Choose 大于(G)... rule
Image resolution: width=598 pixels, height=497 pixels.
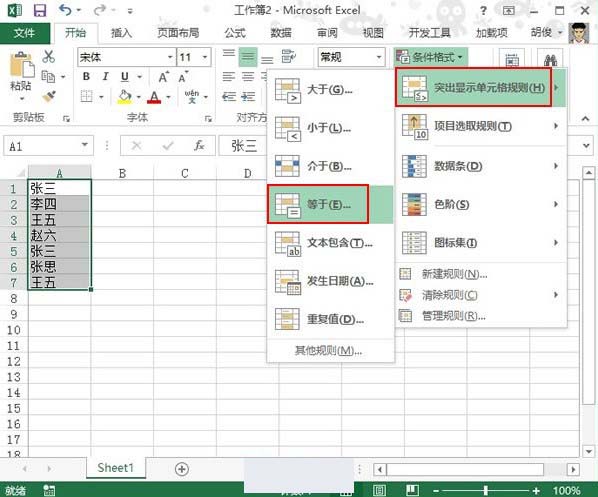point(330,90)
